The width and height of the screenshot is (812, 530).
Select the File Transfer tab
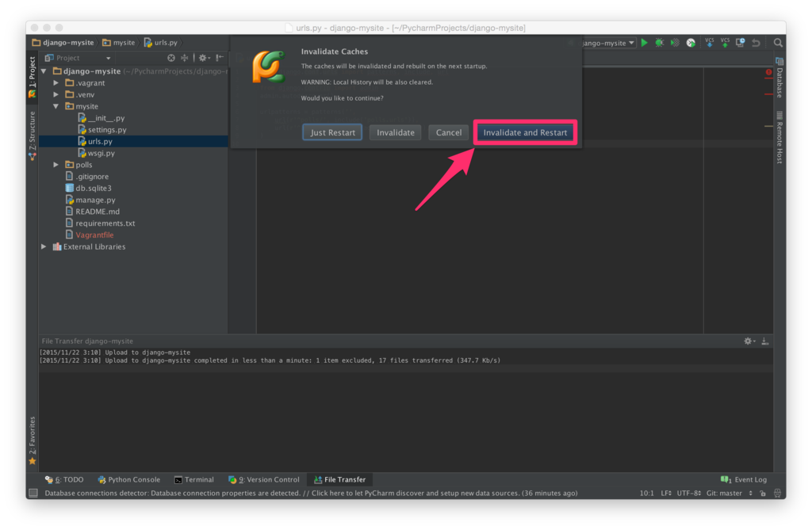(339, 480)
